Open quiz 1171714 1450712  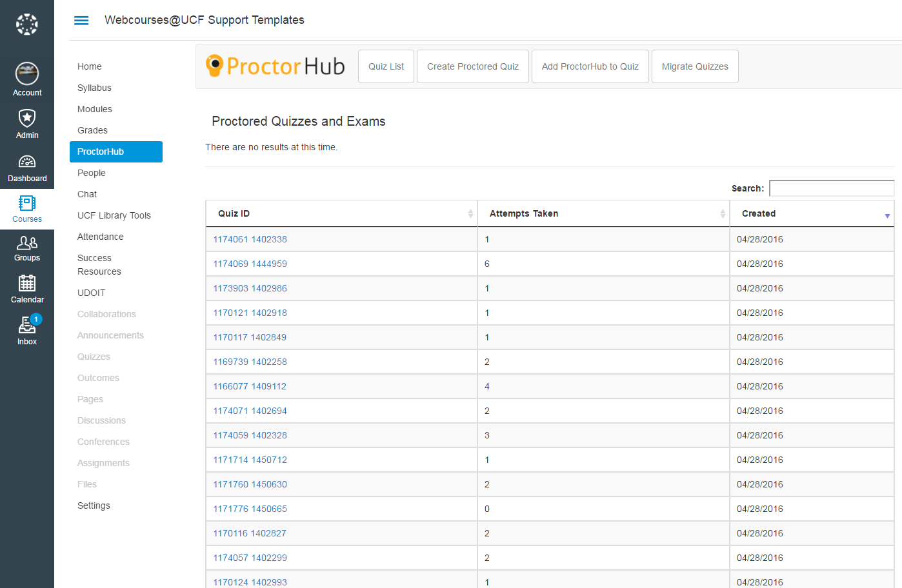(x=250, y=460)
